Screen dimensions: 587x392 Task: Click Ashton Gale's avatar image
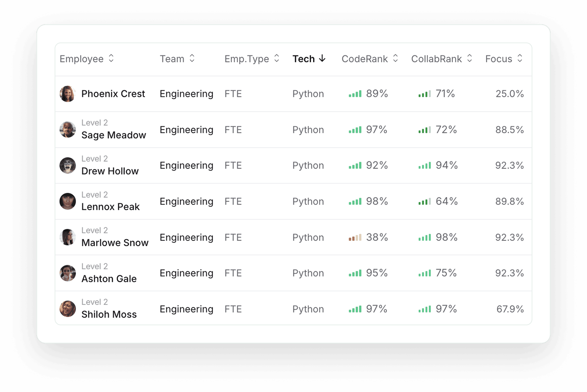click(67, 273)
